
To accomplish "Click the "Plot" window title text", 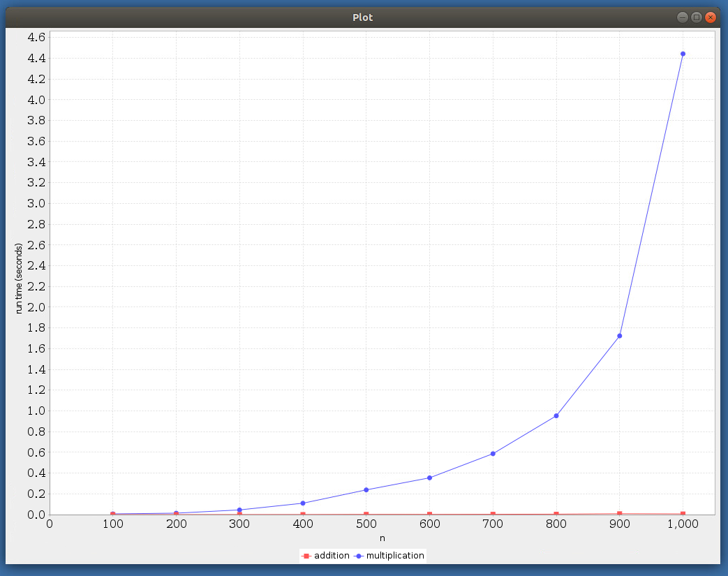I will point(363,17).
